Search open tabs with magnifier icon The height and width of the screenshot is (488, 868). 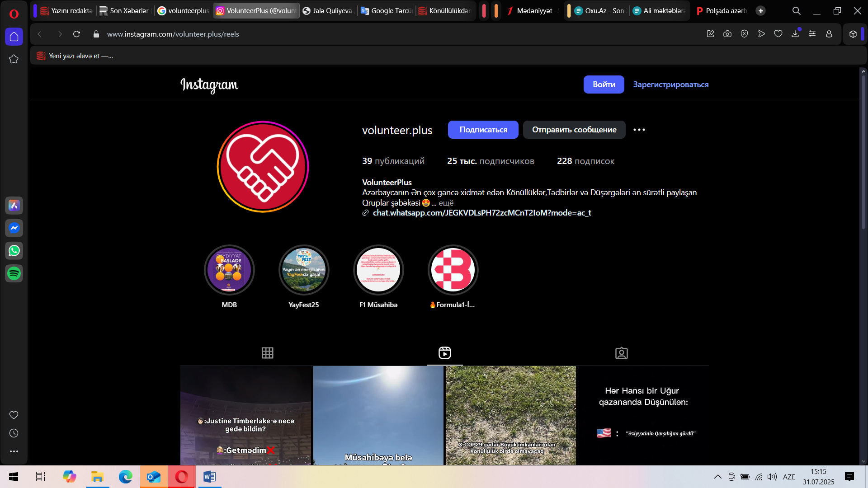click(x=797, y=11)
